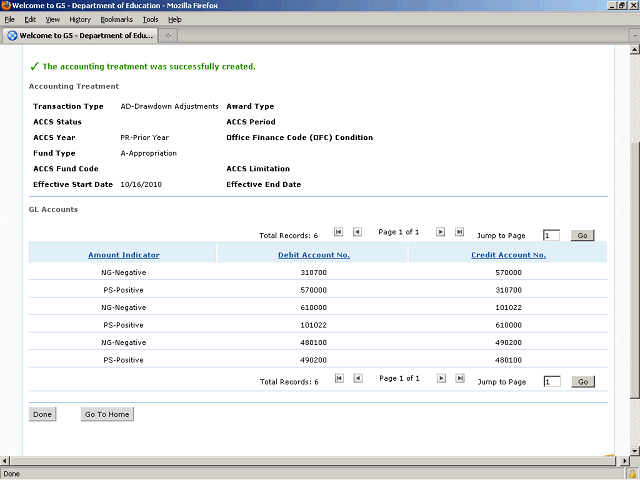Sort by Credit Account No. column
This screenshot has width=640, height=480.
(508, 255)
